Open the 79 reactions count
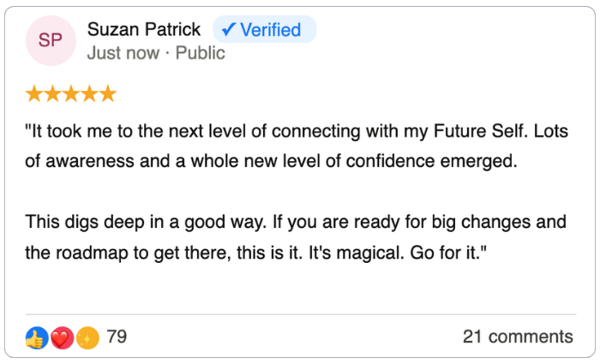 117,337
